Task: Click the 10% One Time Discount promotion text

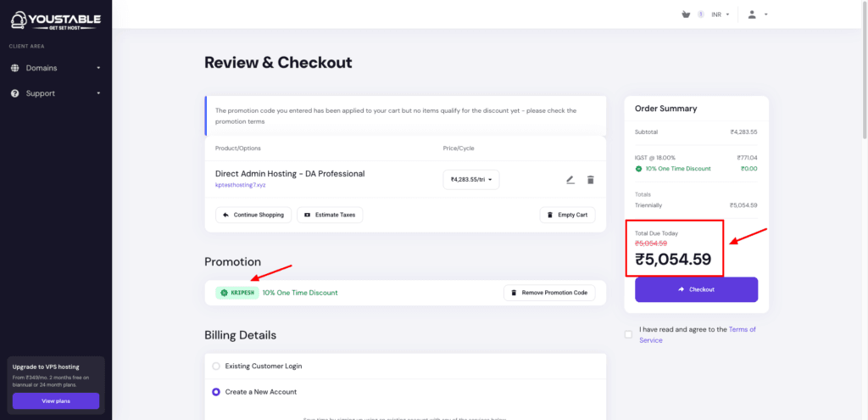Action: click(x=300, y=293)
